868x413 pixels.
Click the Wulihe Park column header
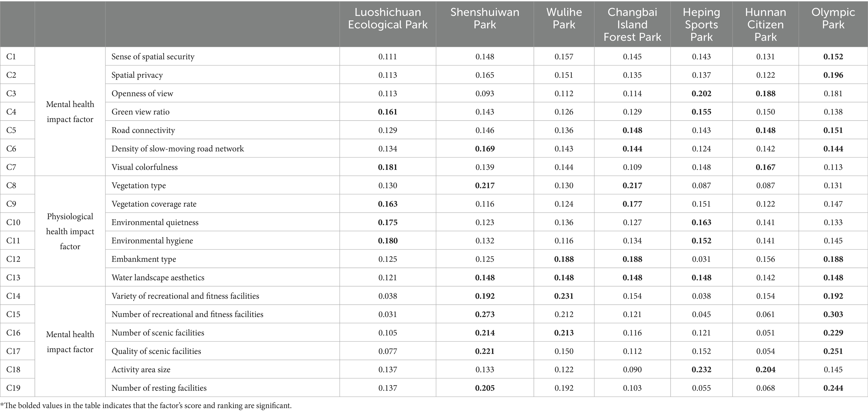coord(564,19)
